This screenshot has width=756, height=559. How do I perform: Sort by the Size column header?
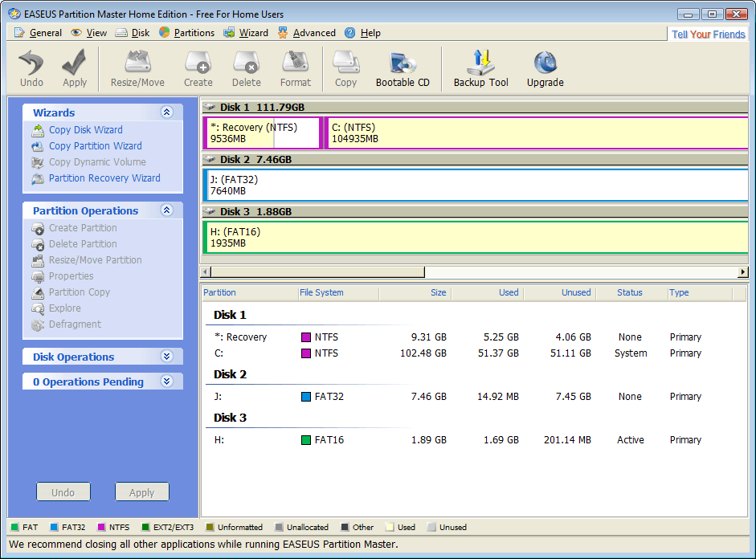coord(415,292)
